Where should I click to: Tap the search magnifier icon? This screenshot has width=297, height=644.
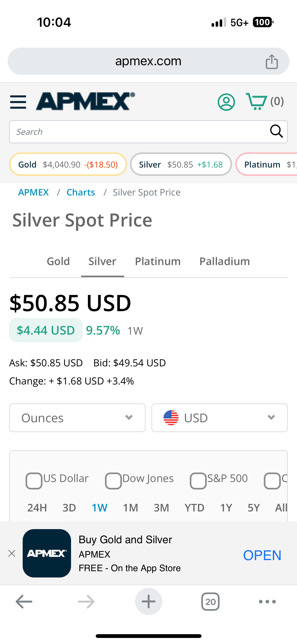click(276, 131)
